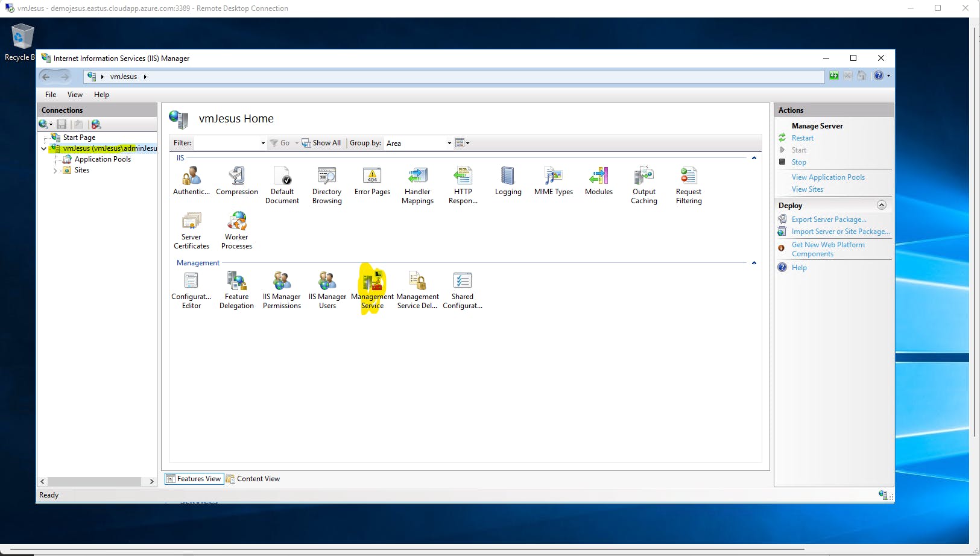Click Export Server Package link
Image resolution: width=980 pixels, height=556 pixels.
click(x=829, y=220)
